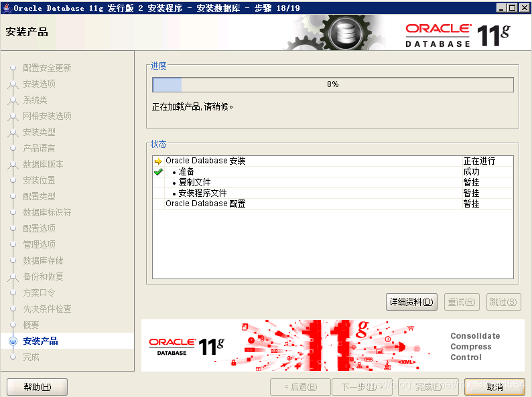Open help with 帮助(H) button
The width and height of the screenshot is (532, 397).
pyautogui.click(x=37, y=387)
